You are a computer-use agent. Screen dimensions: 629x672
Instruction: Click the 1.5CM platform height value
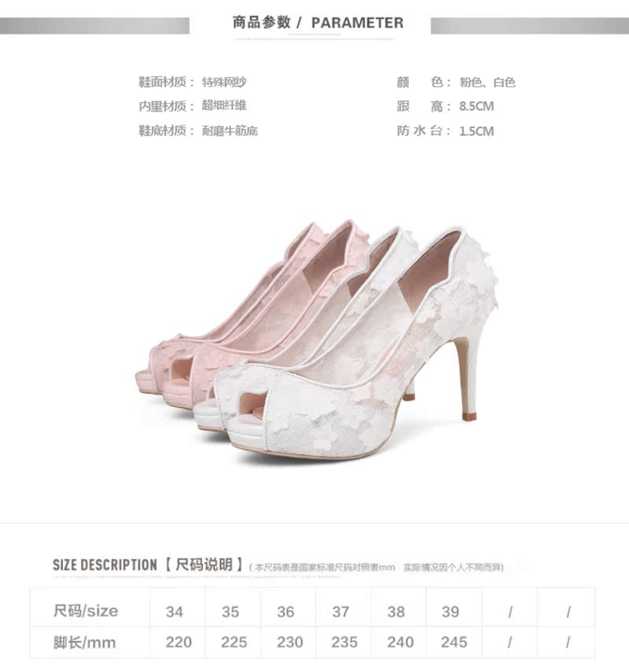click(x=476, y=130)
